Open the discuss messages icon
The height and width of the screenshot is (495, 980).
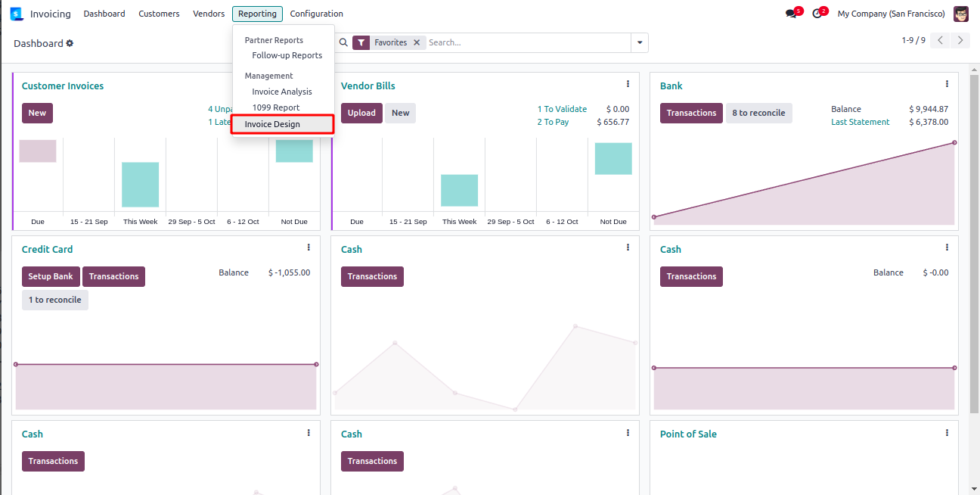point(791,14)
